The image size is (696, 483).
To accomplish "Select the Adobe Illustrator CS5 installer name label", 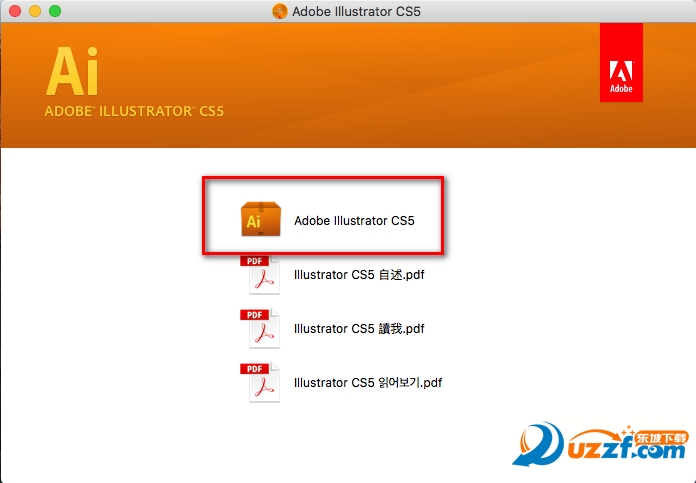I will (x=354, y=220).
